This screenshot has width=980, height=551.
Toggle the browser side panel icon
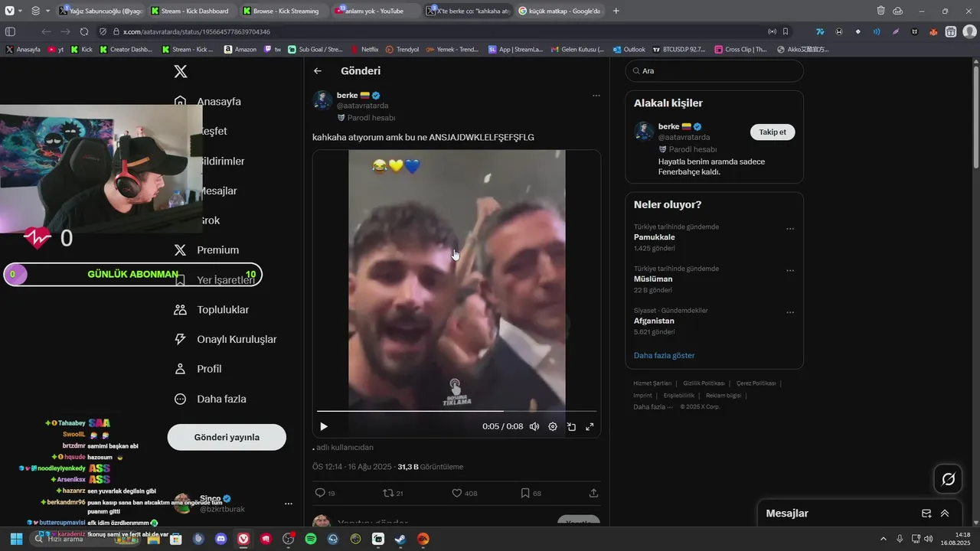pos(10,31)
